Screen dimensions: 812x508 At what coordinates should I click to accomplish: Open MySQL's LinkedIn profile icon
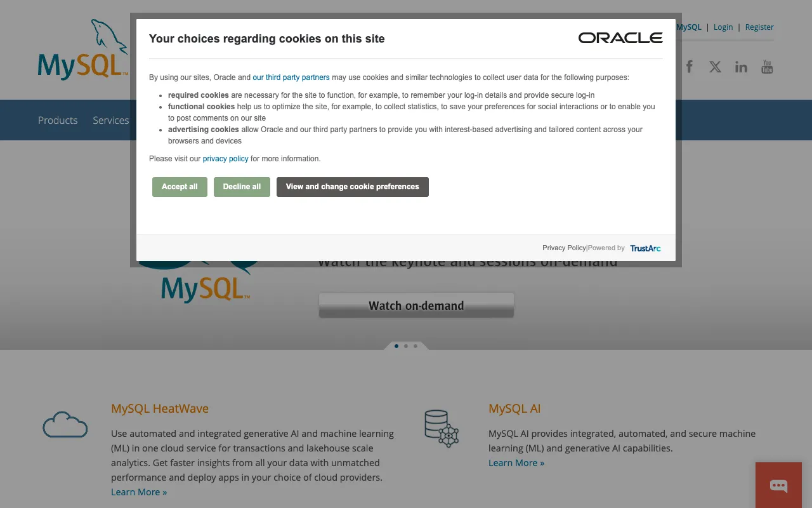pos(741,66)
